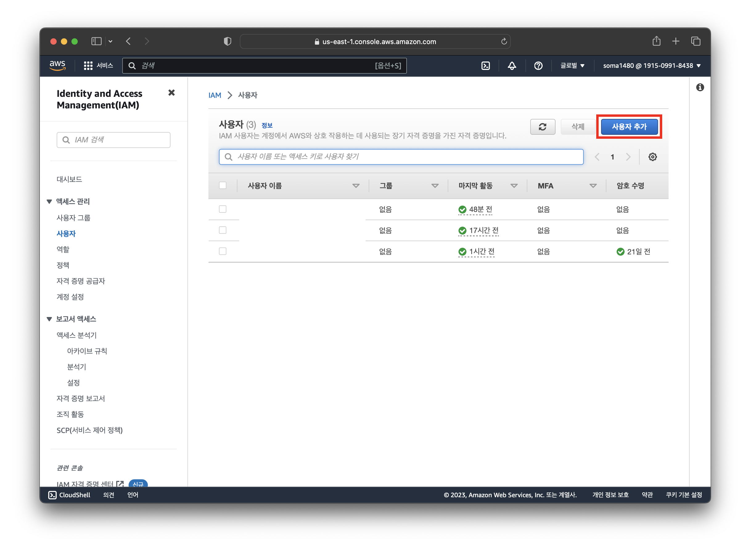
Task: Open CloudShell icon in top navigation bar
Action: pyautogui.click(x=485, y=65)
